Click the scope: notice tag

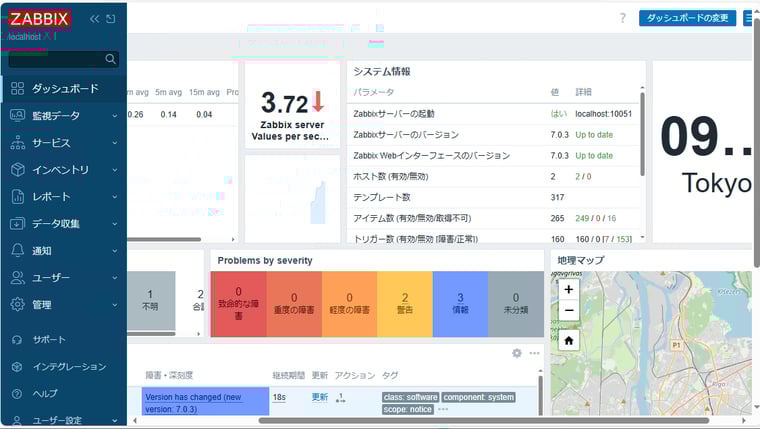point(408,410)
